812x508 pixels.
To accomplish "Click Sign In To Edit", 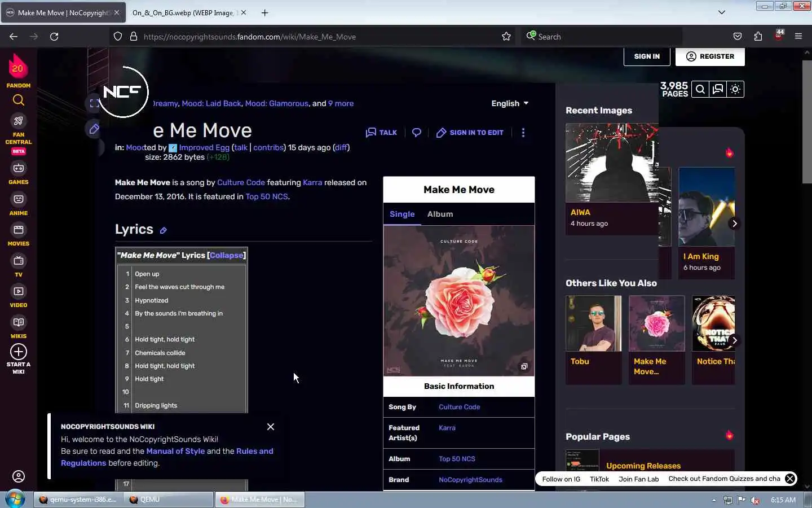I will pyautogui.click(x=470, y=133).
